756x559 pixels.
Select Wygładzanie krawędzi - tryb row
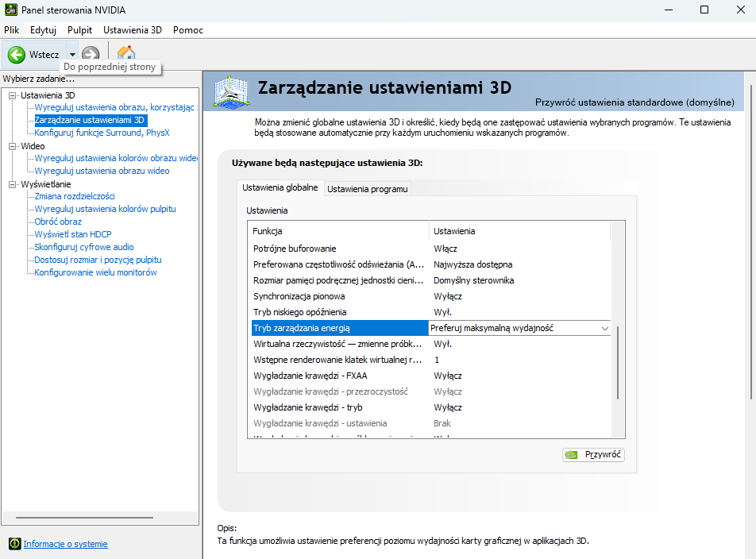(430, 407)
